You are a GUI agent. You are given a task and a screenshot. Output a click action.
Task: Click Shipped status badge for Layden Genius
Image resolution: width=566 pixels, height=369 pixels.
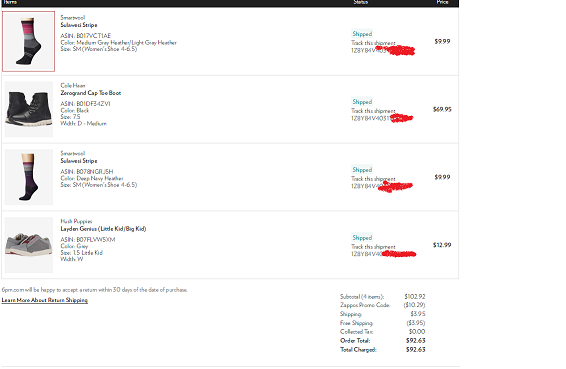(x=362, y=238)
